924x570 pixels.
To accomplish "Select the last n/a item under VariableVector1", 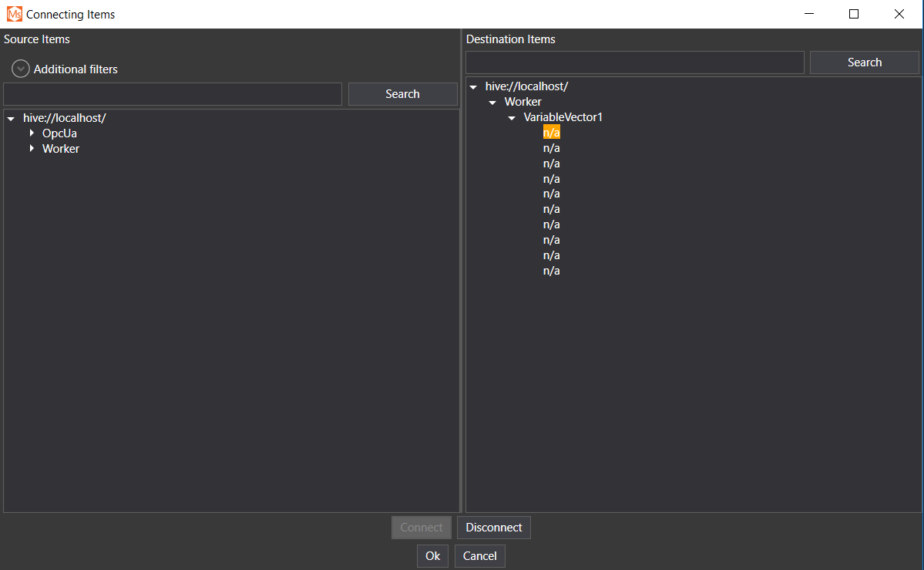I will (551, 271).
